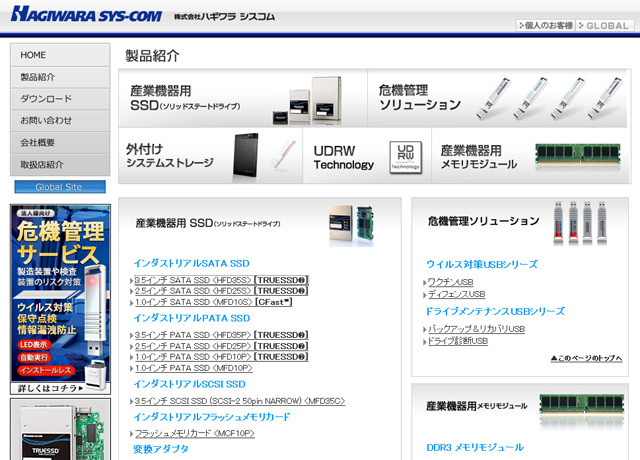Open 1.0インチ SATA SSD MFD10S CFast link

(213, 302)
